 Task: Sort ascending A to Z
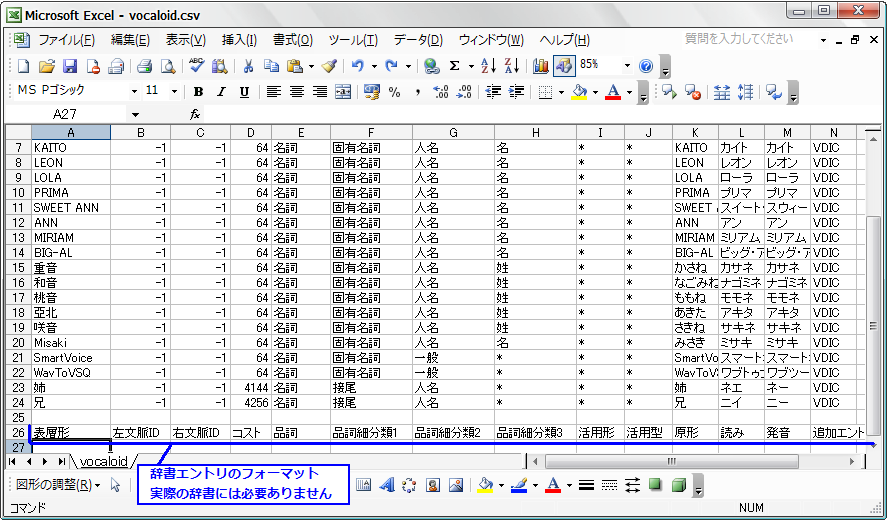(x=488, y=66)
